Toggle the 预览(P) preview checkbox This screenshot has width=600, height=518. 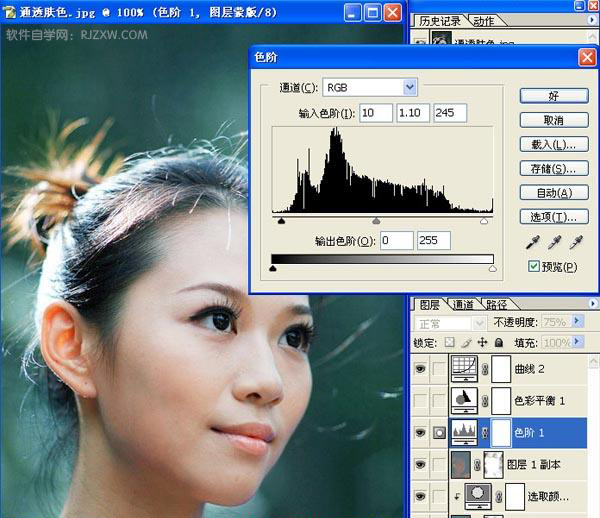pos(533,266)
